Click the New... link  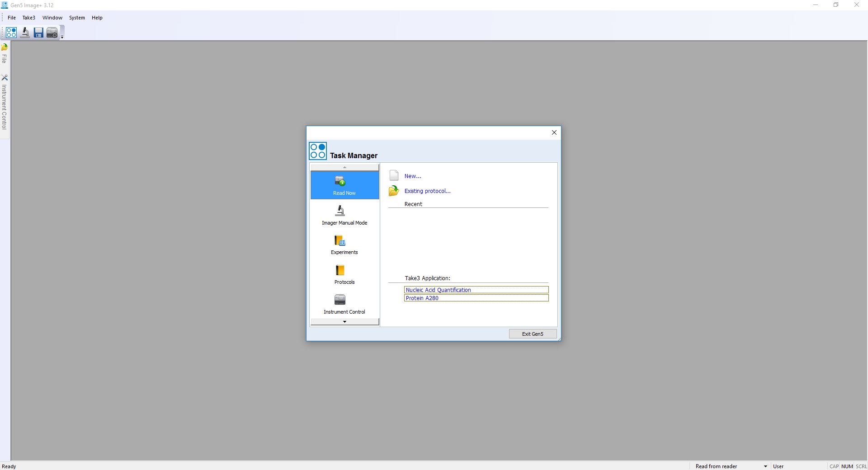coord(413,176)
